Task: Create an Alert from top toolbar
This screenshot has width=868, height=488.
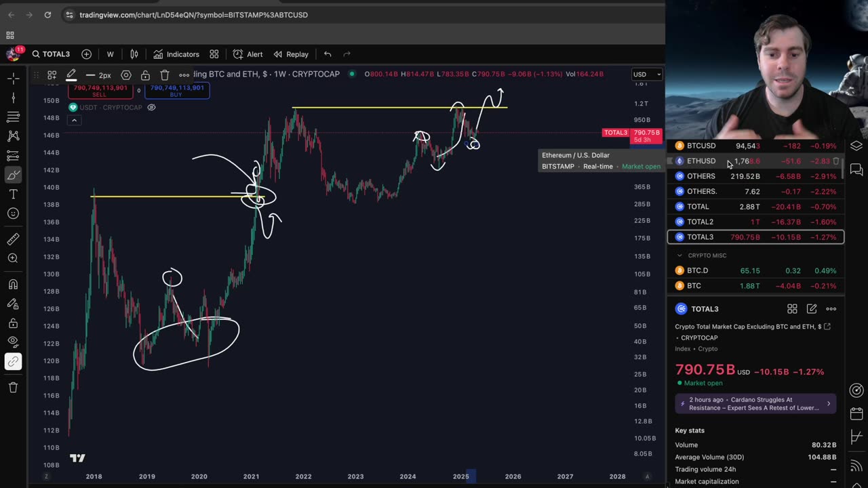Action: tap(248, 54)
